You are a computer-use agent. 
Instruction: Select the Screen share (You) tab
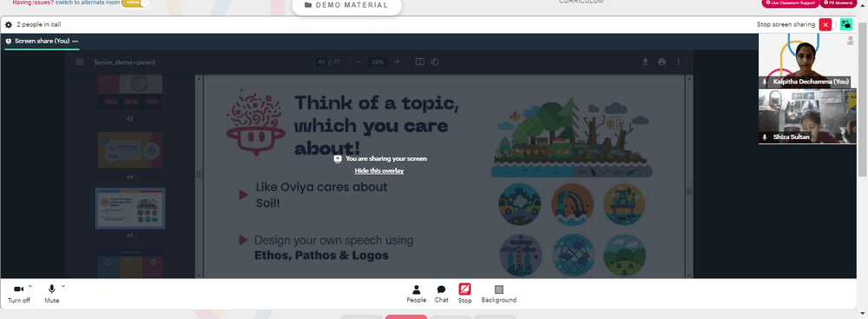coord(42,41)
